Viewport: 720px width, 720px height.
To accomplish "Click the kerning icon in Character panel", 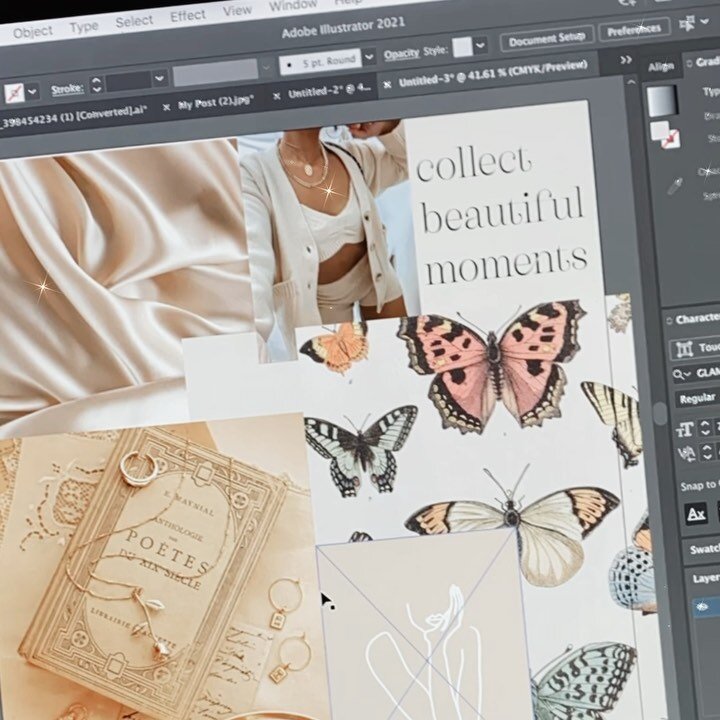I will (x=686, y=455).
